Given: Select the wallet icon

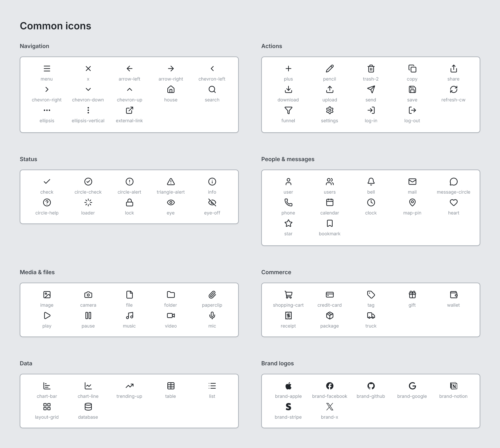Looking at the screenshot, I should pyautogui.click(x=454, y=295).
